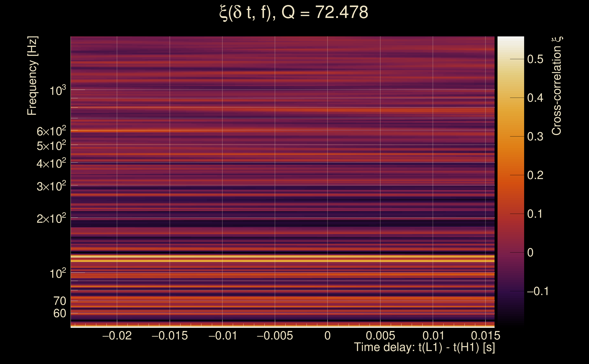
Task: Click the 4×10² frequency tick label
Action: pos(51,164)
